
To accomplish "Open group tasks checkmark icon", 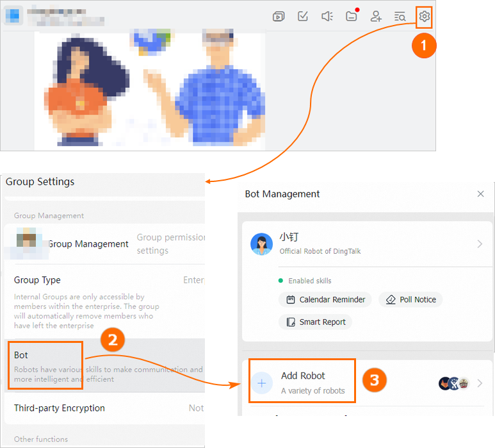I will 303,16.
